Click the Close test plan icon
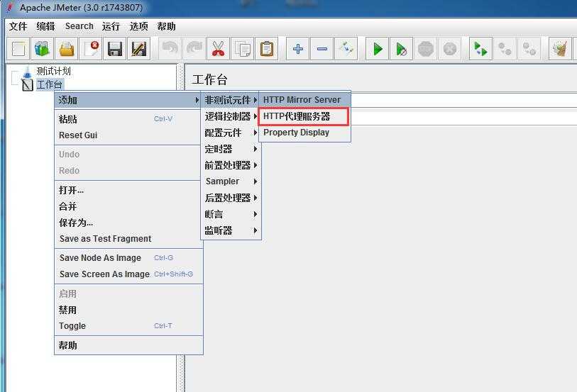Viewport: 577px width, 392px height. 91,48
